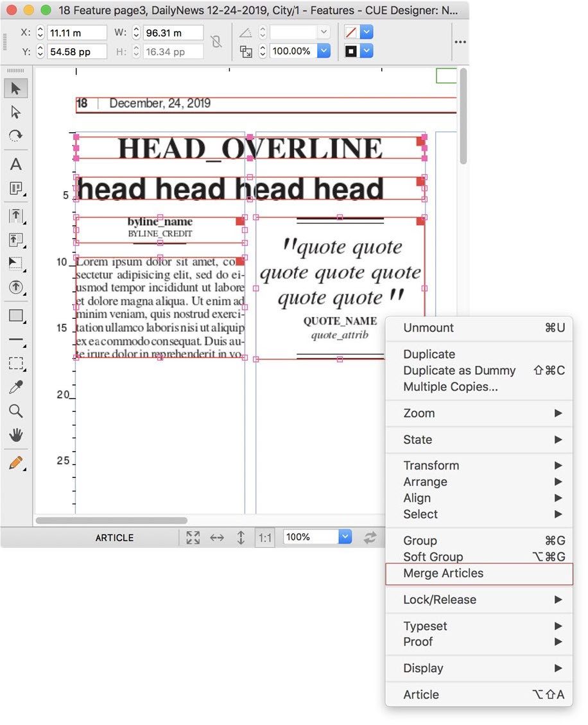This screenshot has width=588, height=725.
Task: Click the Line drawing tool
Action: pos(16,340)
